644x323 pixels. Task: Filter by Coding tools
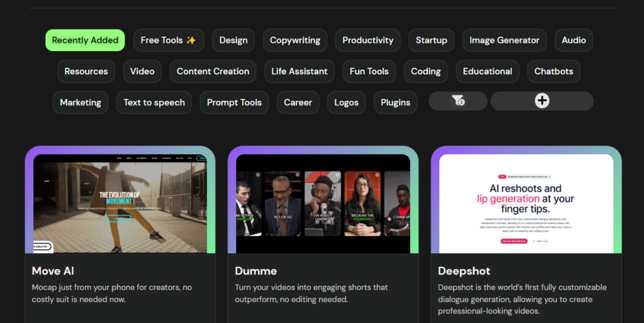click(426, 72)
